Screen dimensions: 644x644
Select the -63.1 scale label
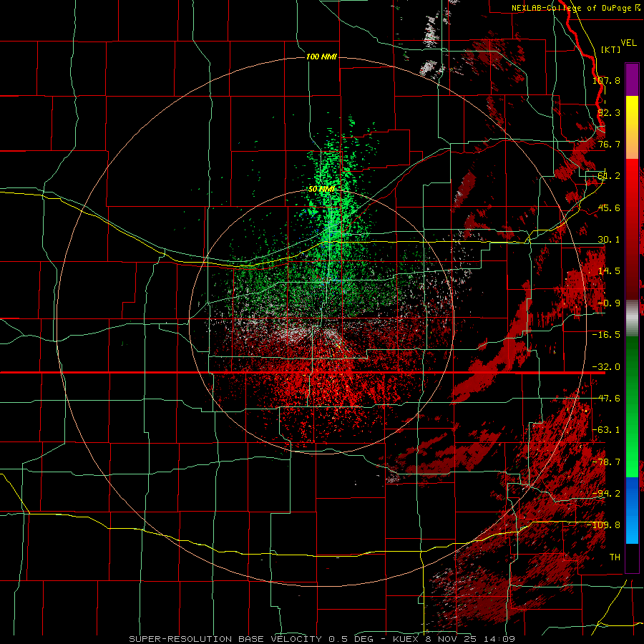pyautogui.click(x=606, y=430)
